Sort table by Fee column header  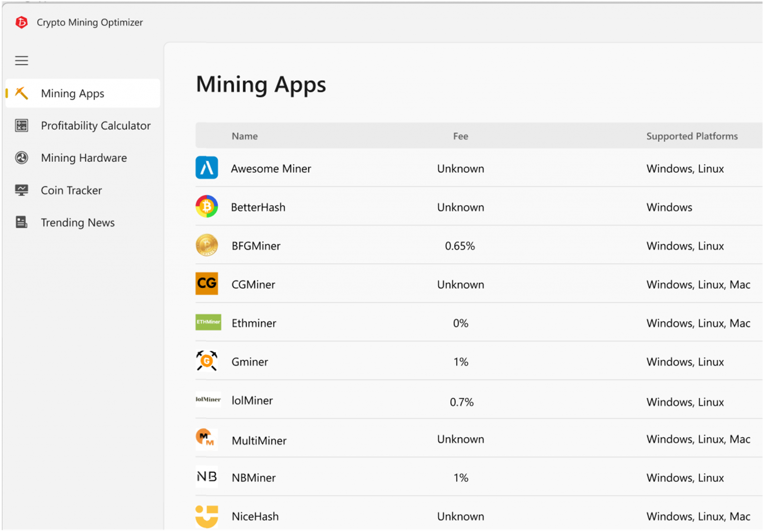pyautogui.click(x=460, y=136)
